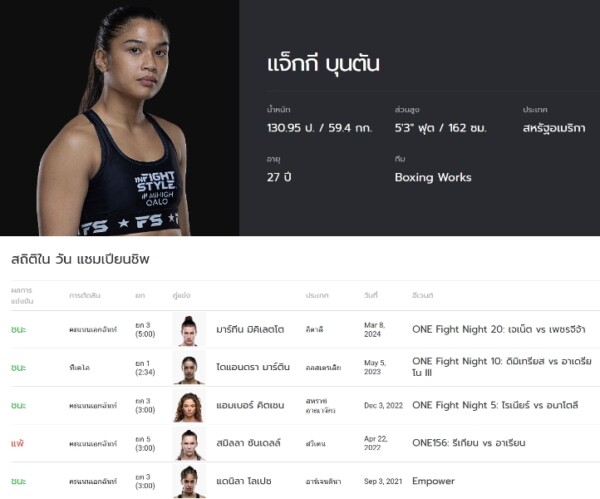Open ONE Fight Night 20 event link
600x499 pixels.
(499, 329)
